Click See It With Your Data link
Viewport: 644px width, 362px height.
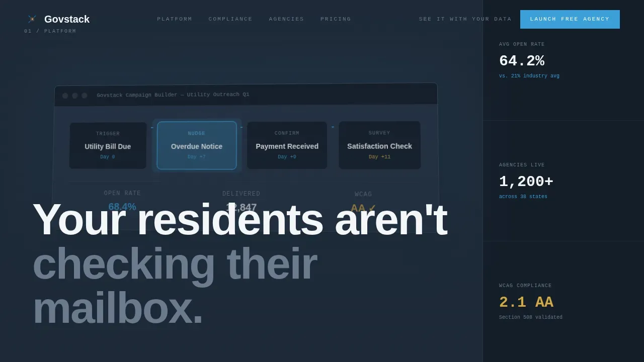tap(465, 19)
